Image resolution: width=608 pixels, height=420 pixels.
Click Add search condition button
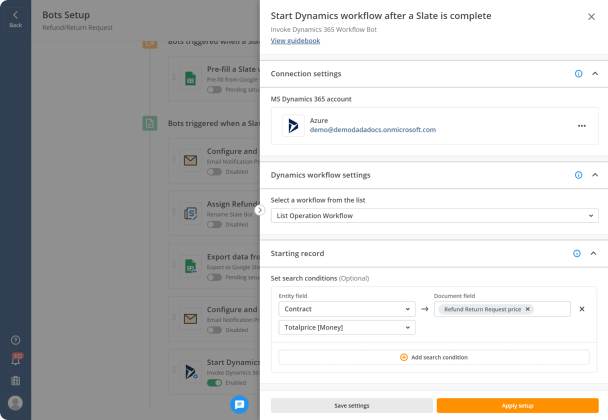coord(434,357)
